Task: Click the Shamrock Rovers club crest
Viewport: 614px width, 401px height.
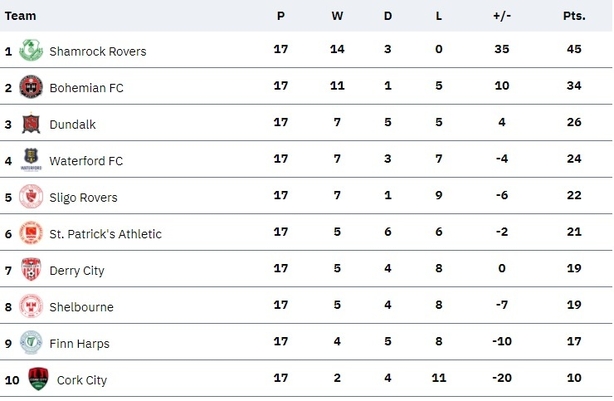Action: tap(31, 50)
